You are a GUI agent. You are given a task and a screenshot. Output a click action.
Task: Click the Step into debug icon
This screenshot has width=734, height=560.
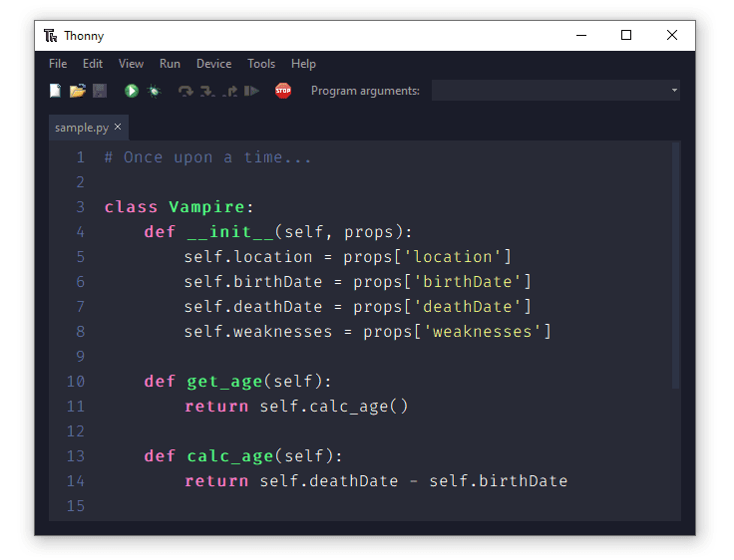[207, 91]
